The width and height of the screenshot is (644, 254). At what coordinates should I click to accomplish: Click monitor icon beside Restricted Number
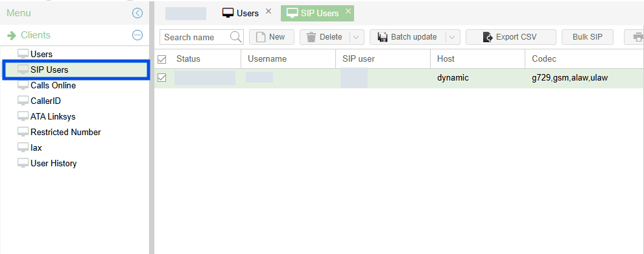[x=23, y=132]
